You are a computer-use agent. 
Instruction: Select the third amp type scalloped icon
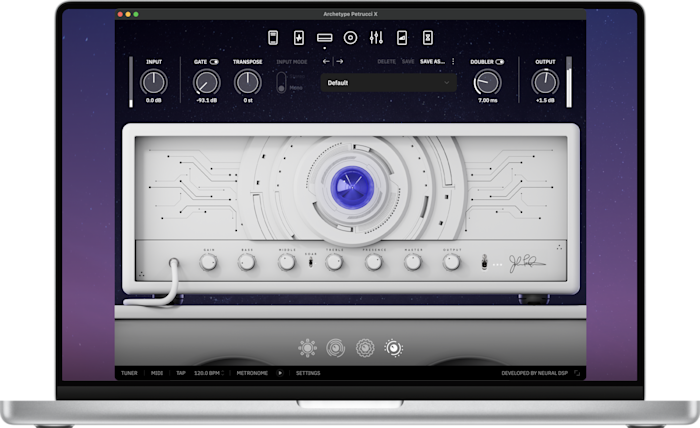pyautogui.click(x=365, y=348)
